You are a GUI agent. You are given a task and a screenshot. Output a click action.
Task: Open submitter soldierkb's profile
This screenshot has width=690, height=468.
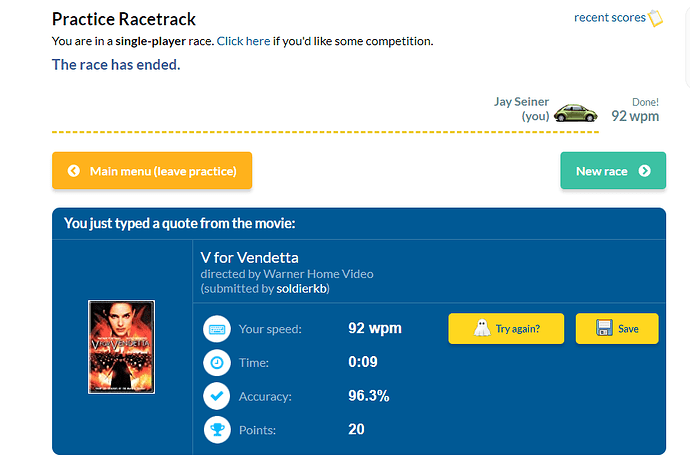(301, 289)
